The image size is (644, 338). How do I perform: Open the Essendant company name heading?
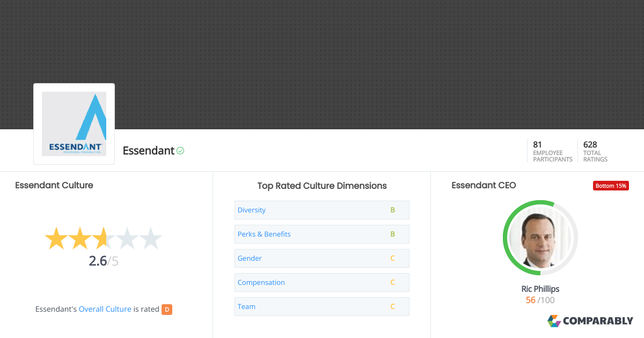pos(149,151)
